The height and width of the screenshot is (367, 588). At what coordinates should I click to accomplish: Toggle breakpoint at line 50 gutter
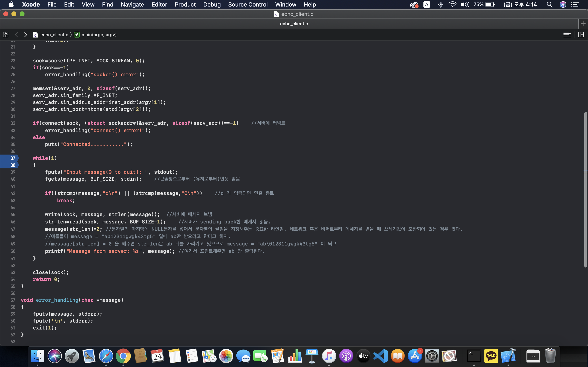(13, 251)
